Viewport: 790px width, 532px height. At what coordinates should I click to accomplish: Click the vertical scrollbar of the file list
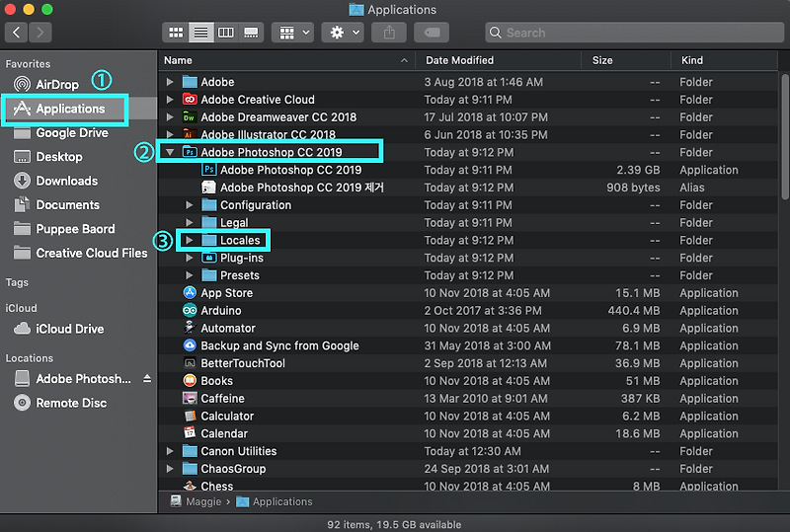pos(785,136)
